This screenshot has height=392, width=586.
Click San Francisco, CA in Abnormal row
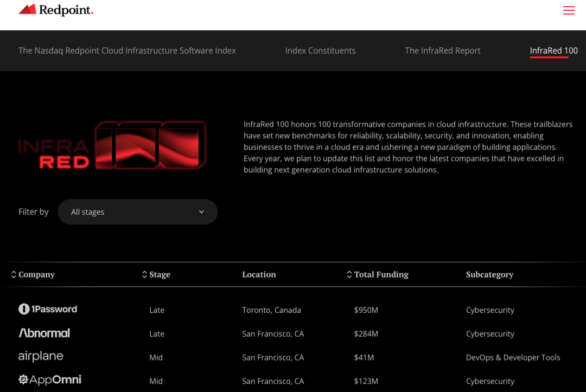pos(273,334)
